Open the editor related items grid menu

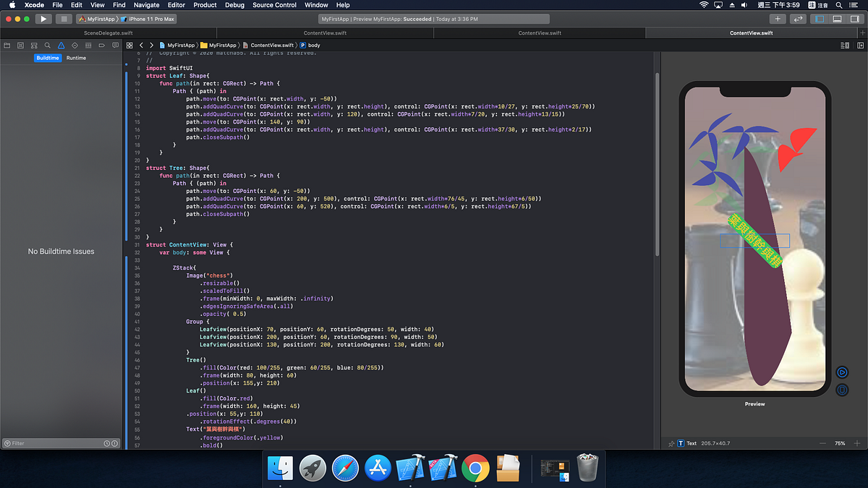(x=130, y=45)
